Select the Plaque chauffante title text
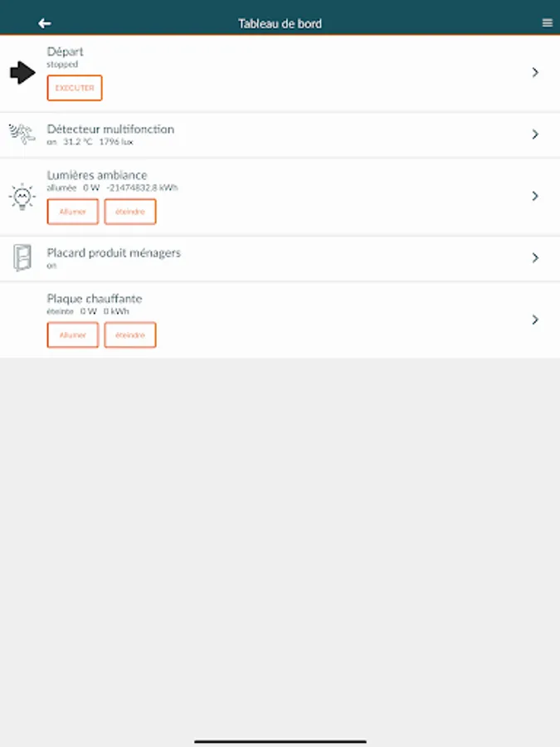The image size is (560, 747). [95, 299]
